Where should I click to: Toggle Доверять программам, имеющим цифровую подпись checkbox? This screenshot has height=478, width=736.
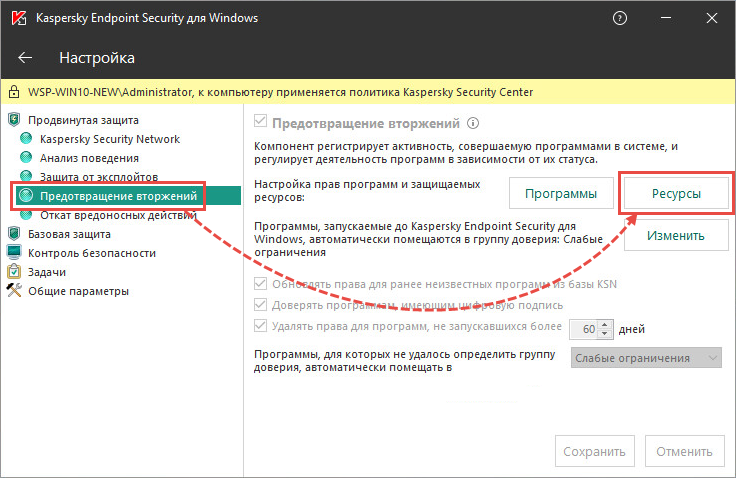(261, 305)
